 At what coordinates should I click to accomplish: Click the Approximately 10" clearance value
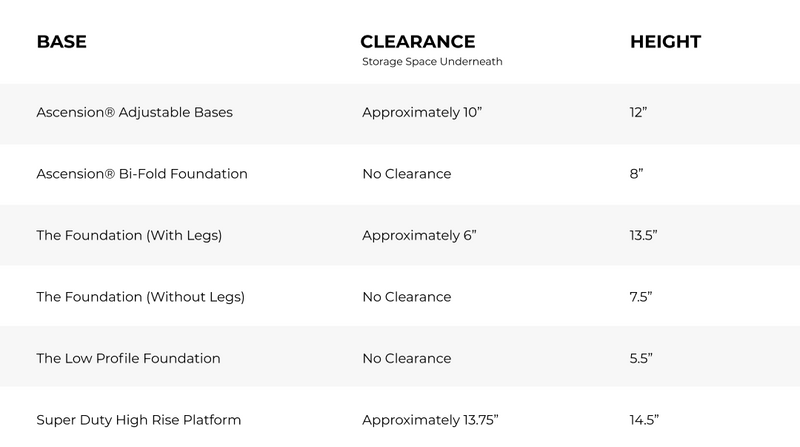pos(422,112)
